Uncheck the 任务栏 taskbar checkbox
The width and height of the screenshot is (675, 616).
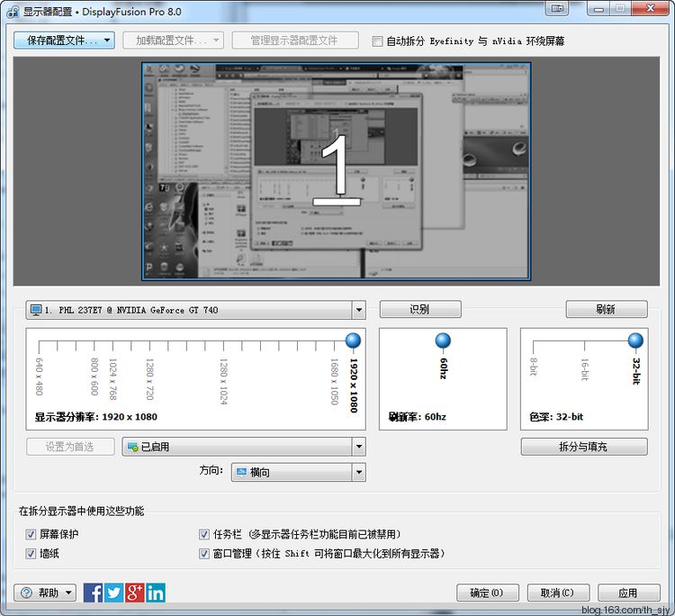pyautogui.click(x=204, y=535)
